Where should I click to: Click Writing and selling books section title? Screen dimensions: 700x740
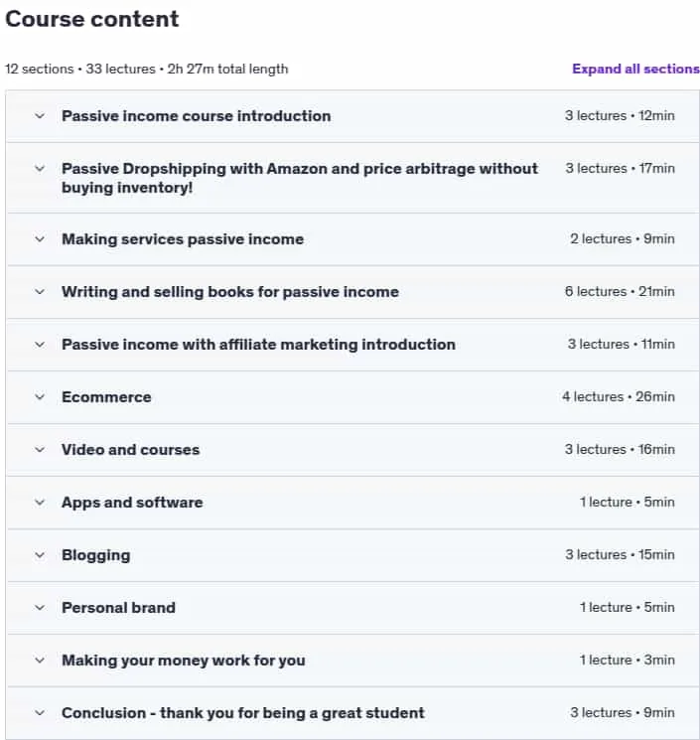[x=230, y=292]
